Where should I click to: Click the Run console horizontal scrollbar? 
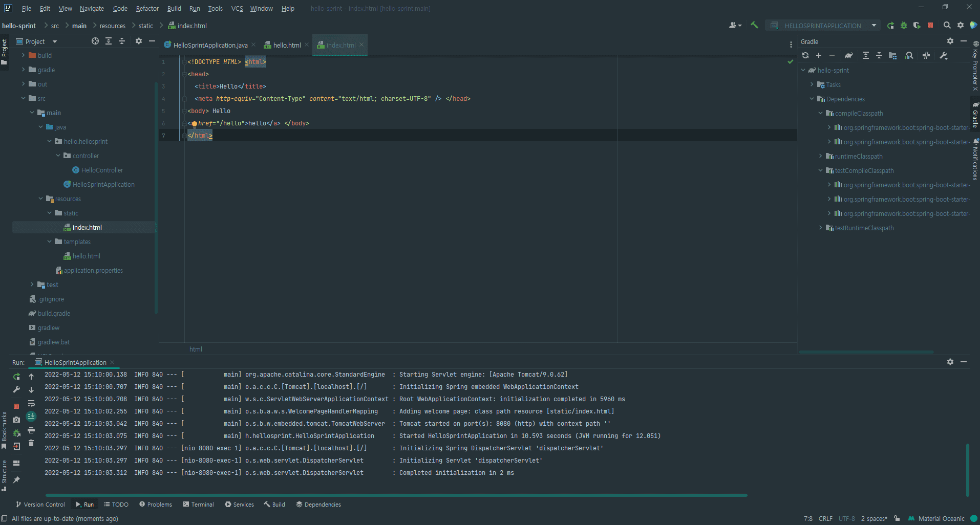coord(396,495)
